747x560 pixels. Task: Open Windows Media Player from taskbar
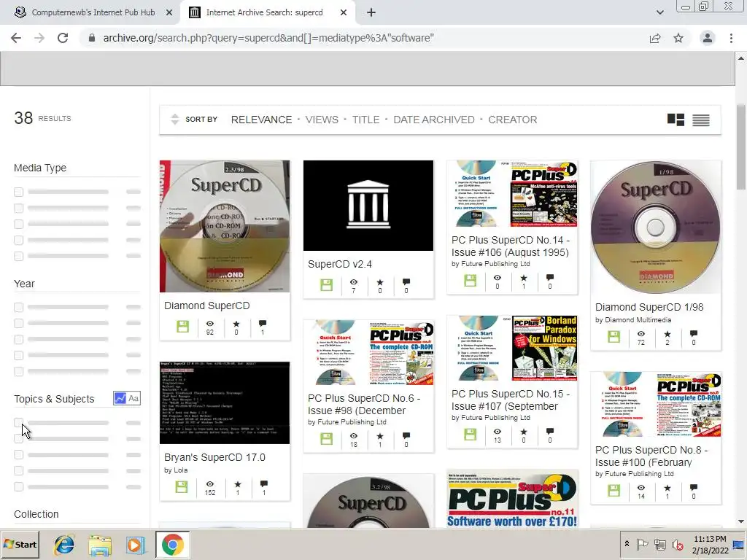tap(135, 545)
